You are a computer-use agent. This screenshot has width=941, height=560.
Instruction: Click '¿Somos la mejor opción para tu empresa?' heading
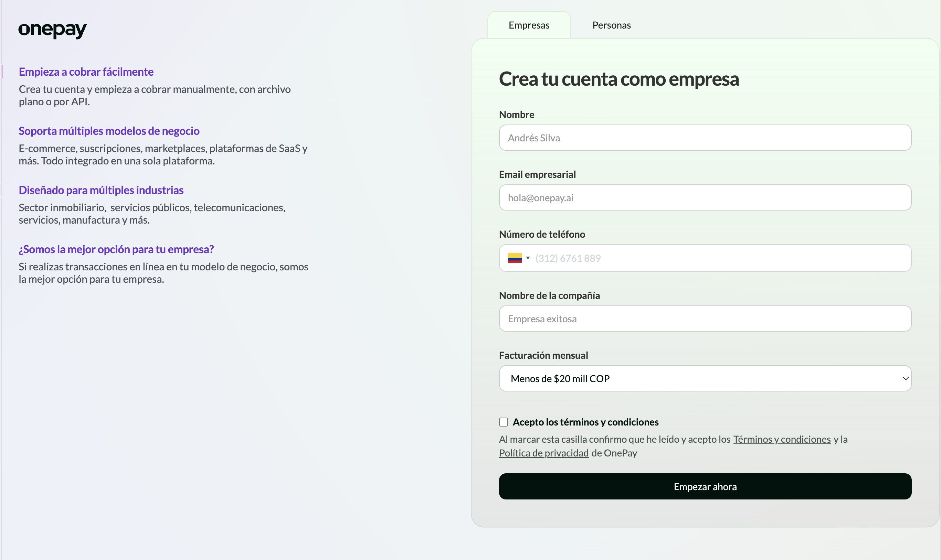116,249
